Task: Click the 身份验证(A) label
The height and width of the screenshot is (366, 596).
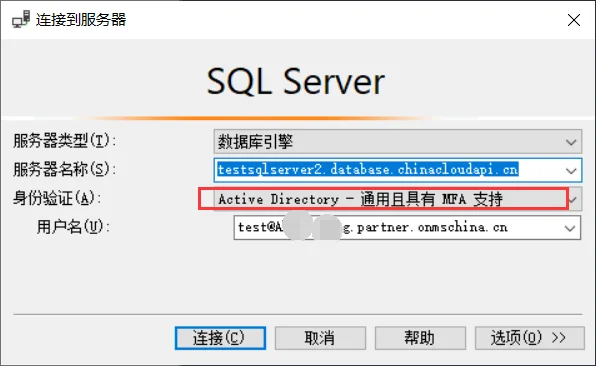Action: pyautogui.click(x=57, y=198)
